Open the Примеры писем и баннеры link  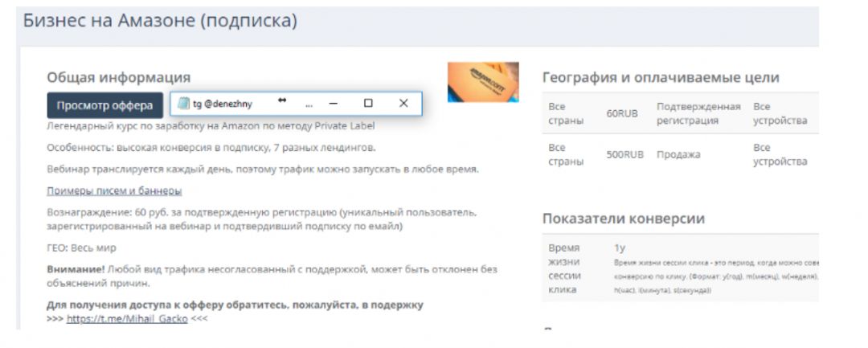(x=115, y=190)
